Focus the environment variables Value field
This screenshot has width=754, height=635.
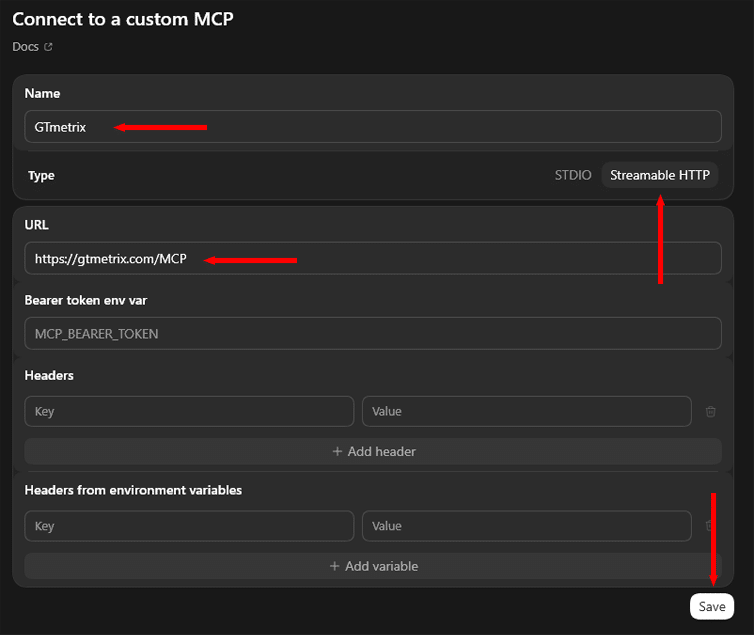(527, 525)
